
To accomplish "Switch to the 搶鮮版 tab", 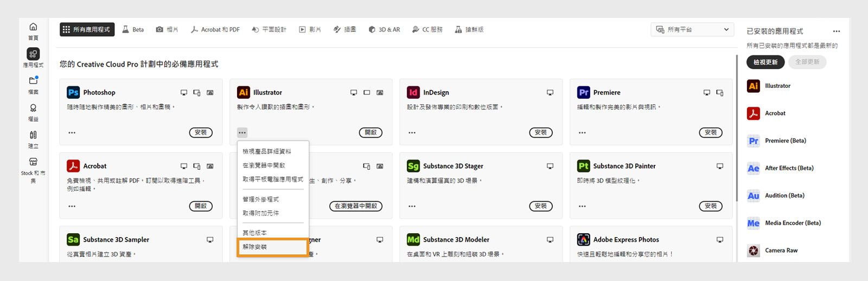I will (x=469, y=29).
